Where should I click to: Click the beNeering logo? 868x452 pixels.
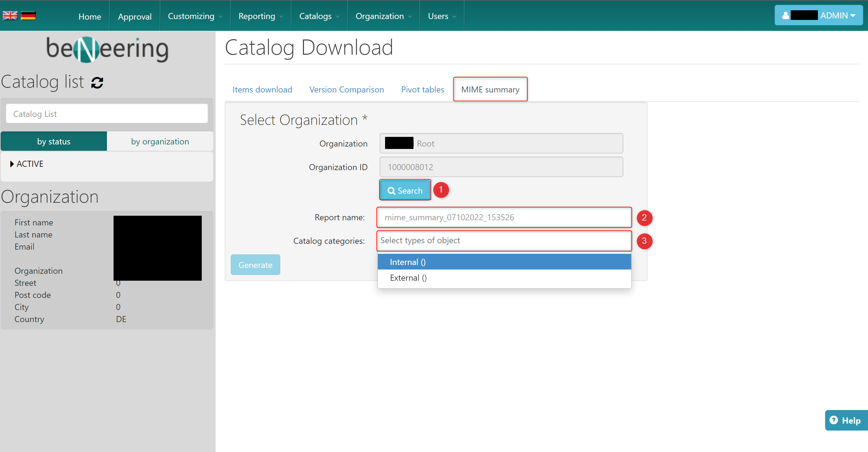pos(107,49)
